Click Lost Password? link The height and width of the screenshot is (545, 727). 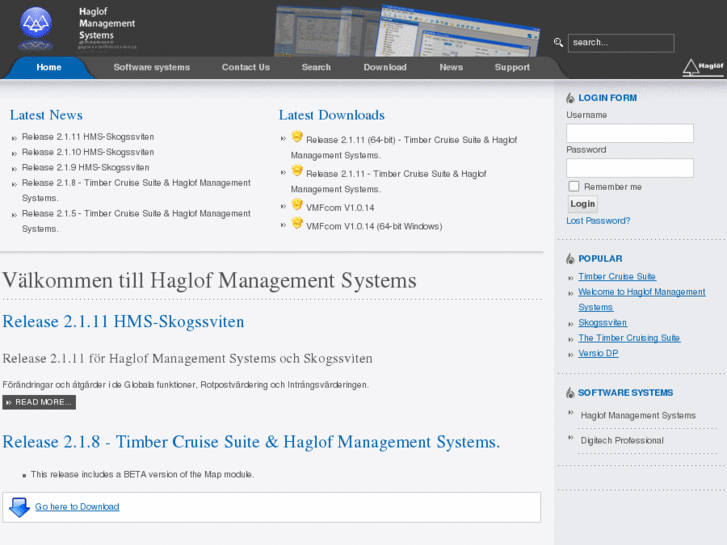[598, 221]
